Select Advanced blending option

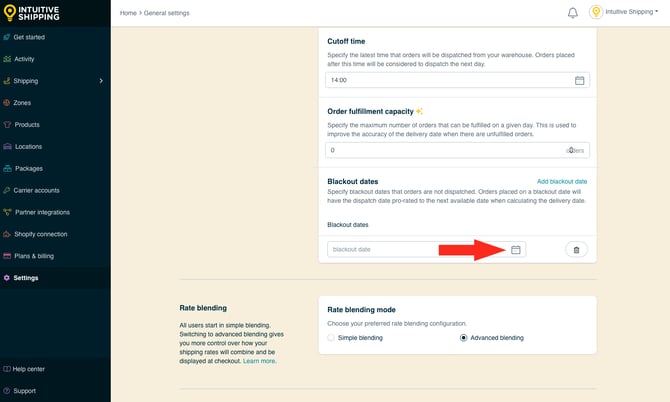pos(463,338)
